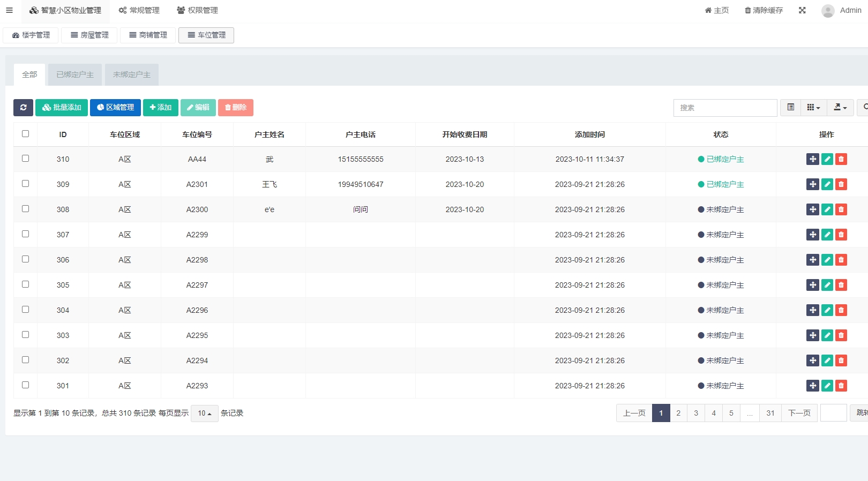Switch to the 已绑定户主 tab
This screenshot has width=868, height=481.
pyautogui.click(x=75, y=75)
